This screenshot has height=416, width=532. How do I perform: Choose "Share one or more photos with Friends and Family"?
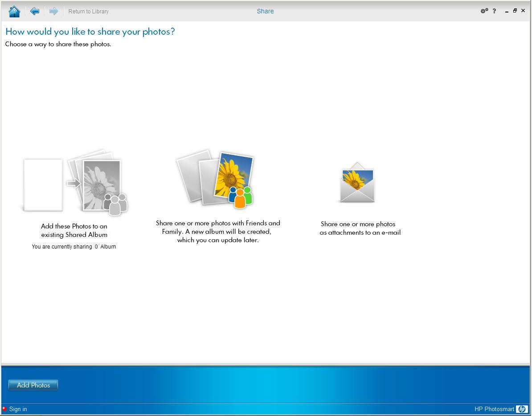click(x=218, y=231)
